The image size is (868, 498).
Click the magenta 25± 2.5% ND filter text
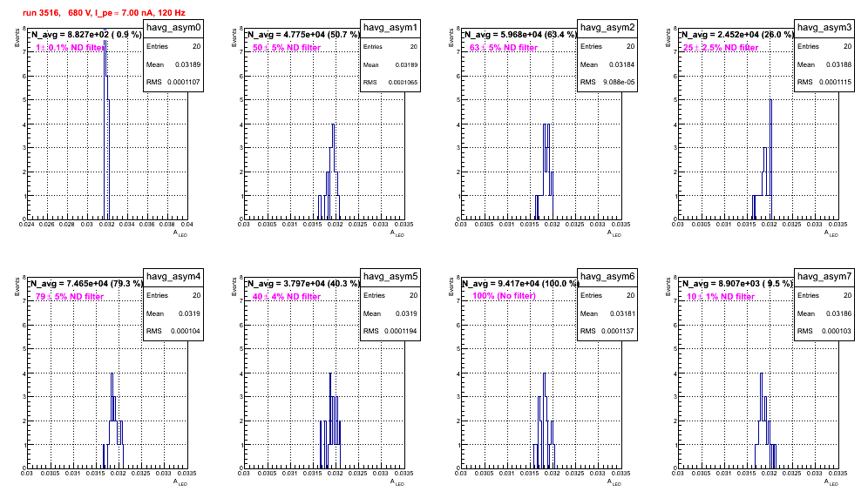tap(721, 48)
